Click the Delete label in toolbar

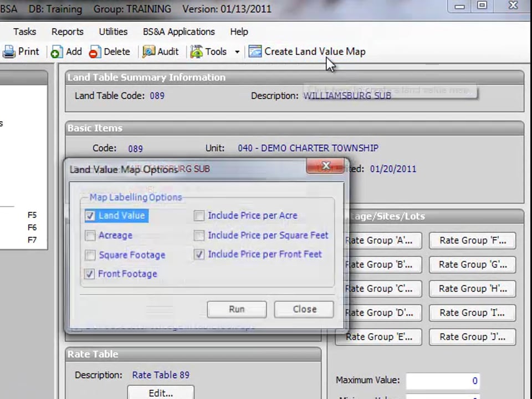click(x=117, y=52)
